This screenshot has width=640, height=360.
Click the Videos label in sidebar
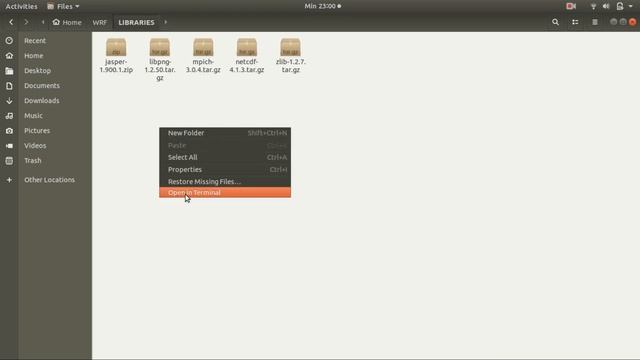[35, 146]
